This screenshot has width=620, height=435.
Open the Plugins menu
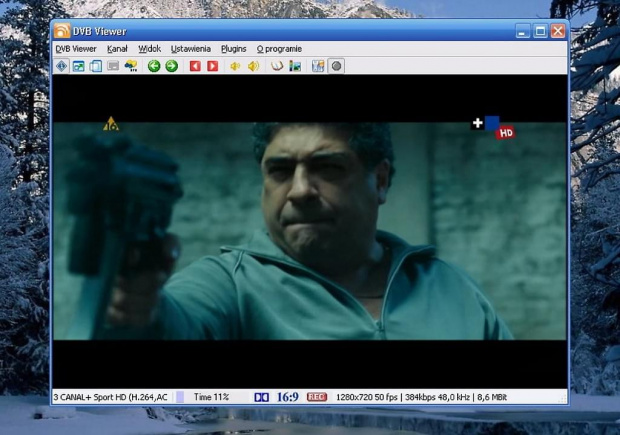(x=234, y=49)
